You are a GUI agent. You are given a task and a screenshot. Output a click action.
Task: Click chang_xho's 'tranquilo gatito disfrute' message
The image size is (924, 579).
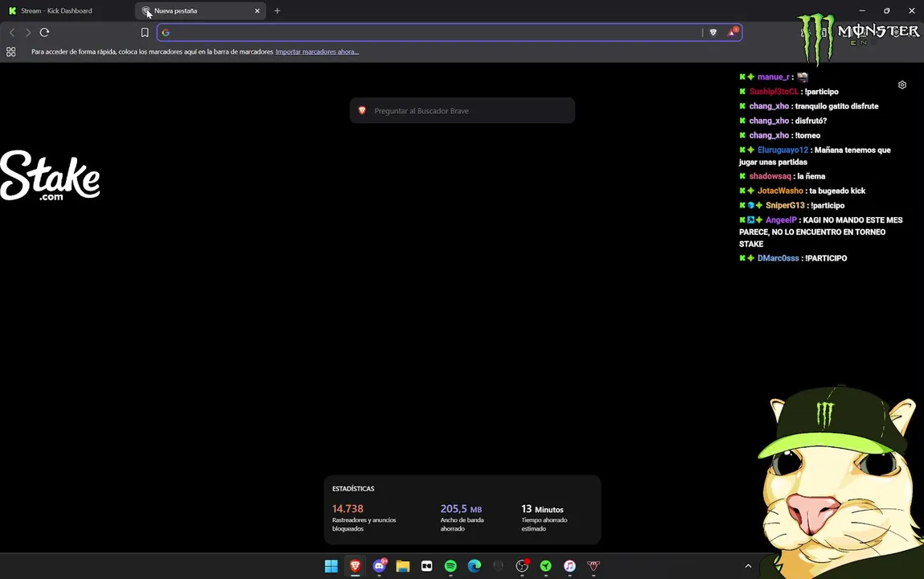(x=837, y=106)
